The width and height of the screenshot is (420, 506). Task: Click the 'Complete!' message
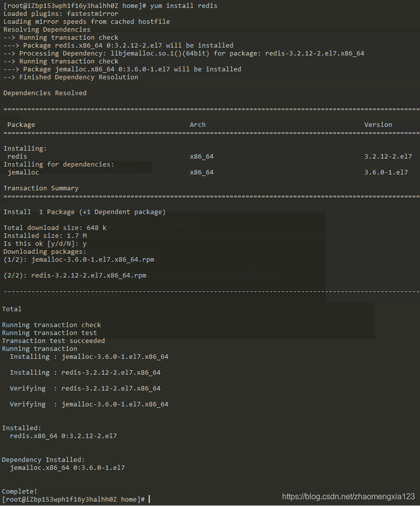(x=20, y=492)
